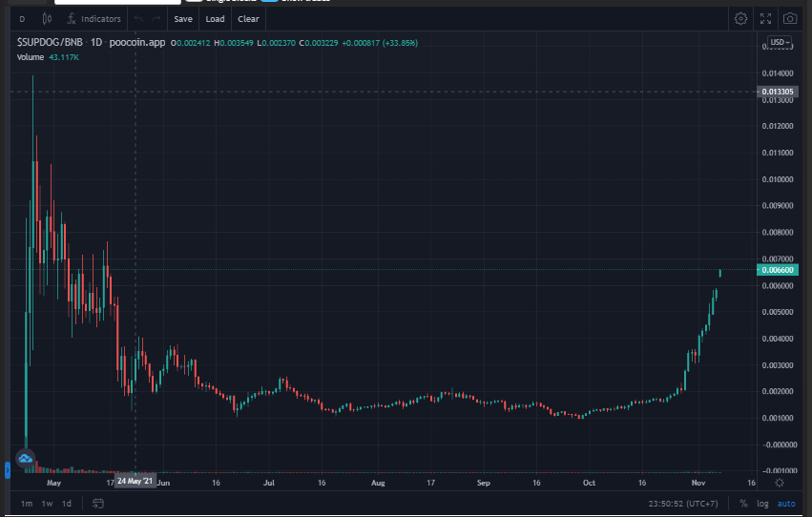Screen dimensions: 812x517
Task: Toggle log scale mode
Action: 762,504
